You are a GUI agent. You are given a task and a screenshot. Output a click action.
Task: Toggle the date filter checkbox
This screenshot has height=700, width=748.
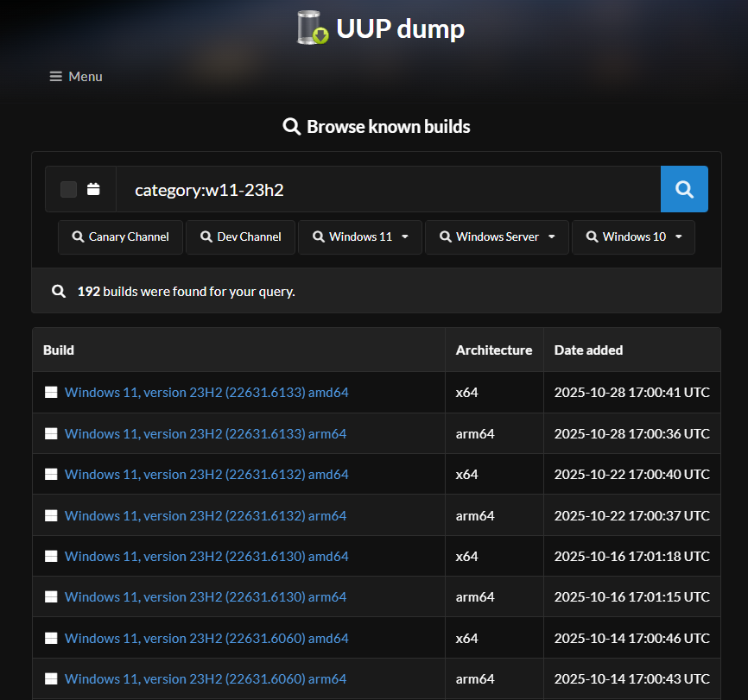pyautogui.click(x=69, y=189)
